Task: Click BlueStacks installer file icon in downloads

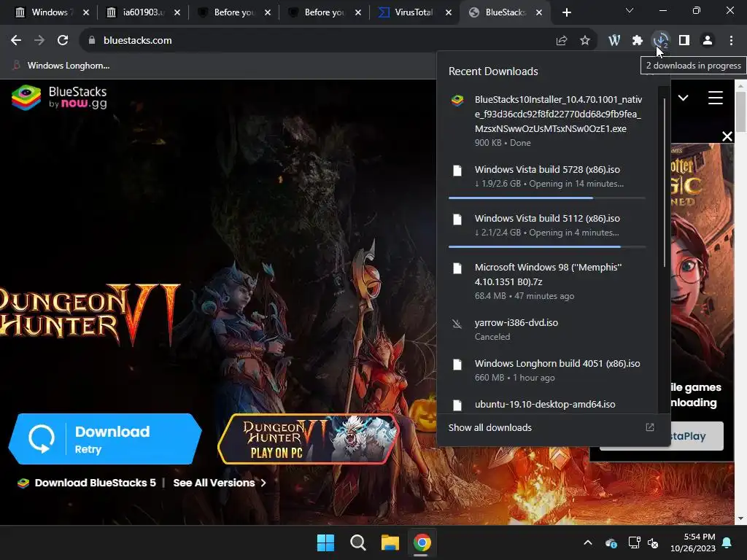Action: (x=457, y=100)
